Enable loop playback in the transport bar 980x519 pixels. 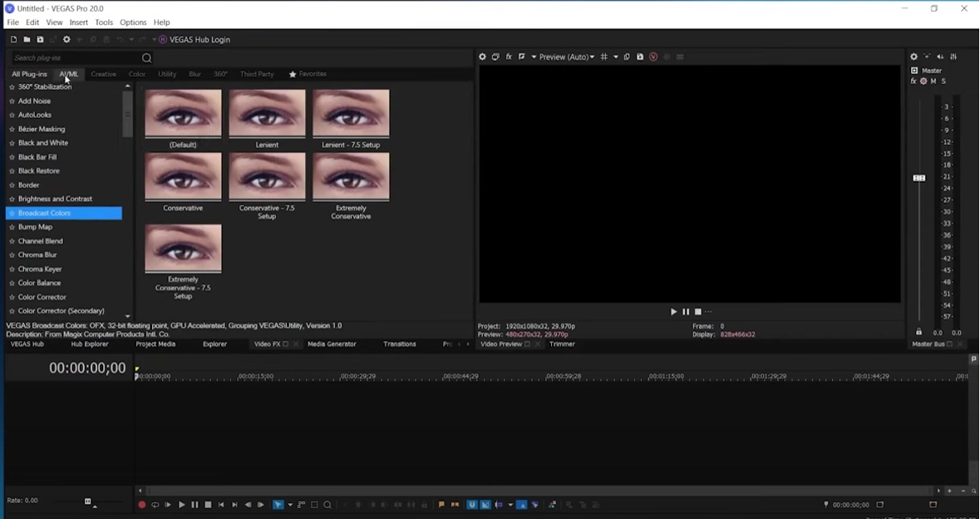click(155, 505)
